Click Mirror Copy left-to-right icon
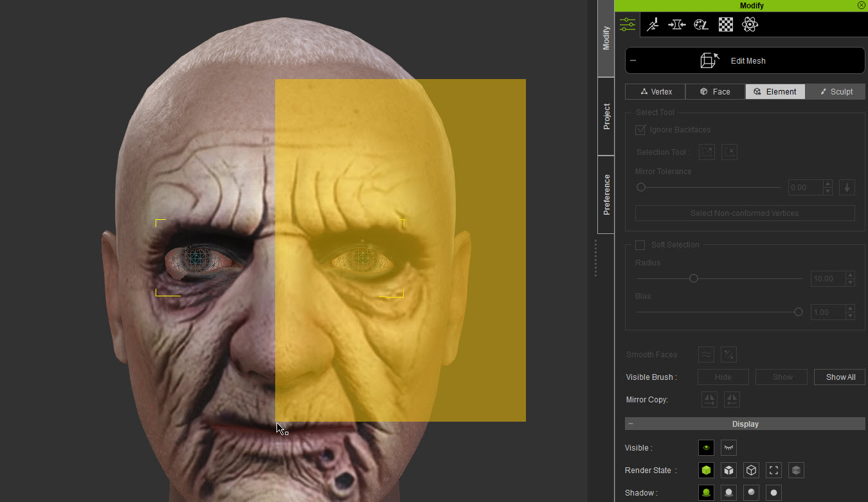This screenshot has height=502, width=868. [709, 399]
